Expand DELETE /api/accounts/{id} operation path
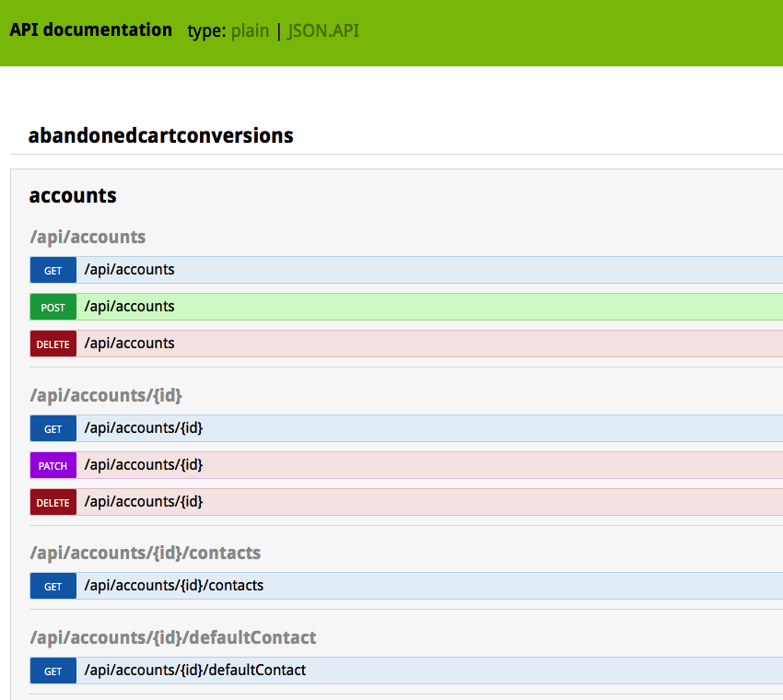 click(x=144, y=502)
